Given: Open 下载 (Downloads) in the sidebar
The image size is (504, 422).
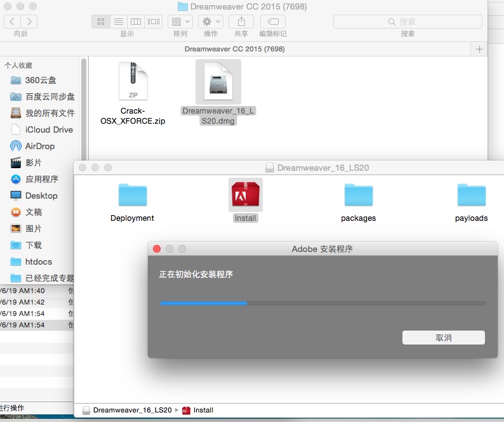Looking at the screenshot, I should coord(27,245).
